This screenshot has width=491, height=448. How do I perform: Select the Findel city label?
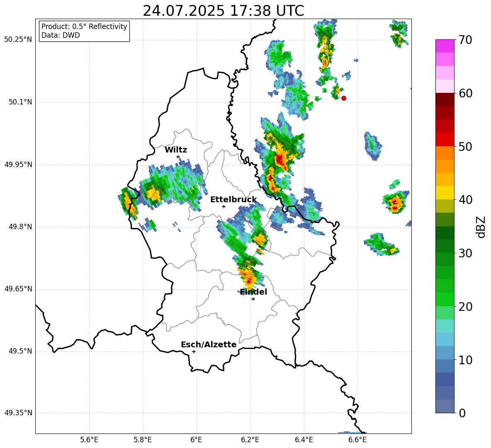253,292
